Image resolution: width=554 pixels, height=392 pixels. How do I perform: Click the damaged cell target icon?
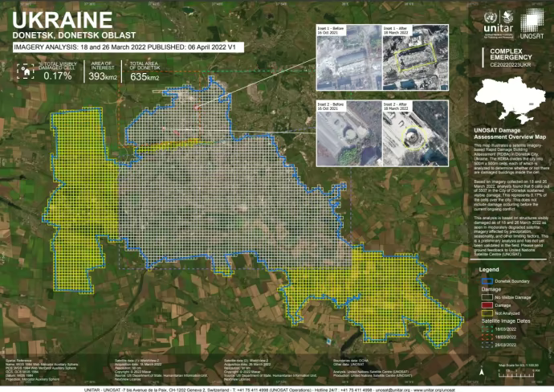click(23, 72)
